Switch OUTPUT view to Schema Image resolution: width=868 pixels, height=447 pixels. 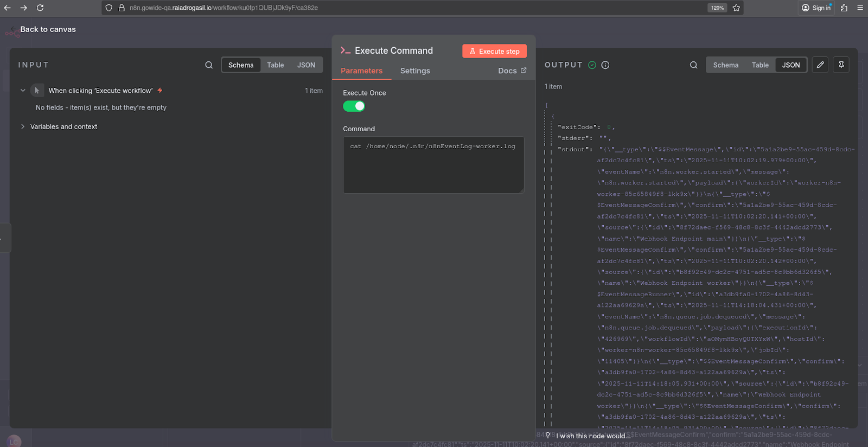click(x=726, y=65)
